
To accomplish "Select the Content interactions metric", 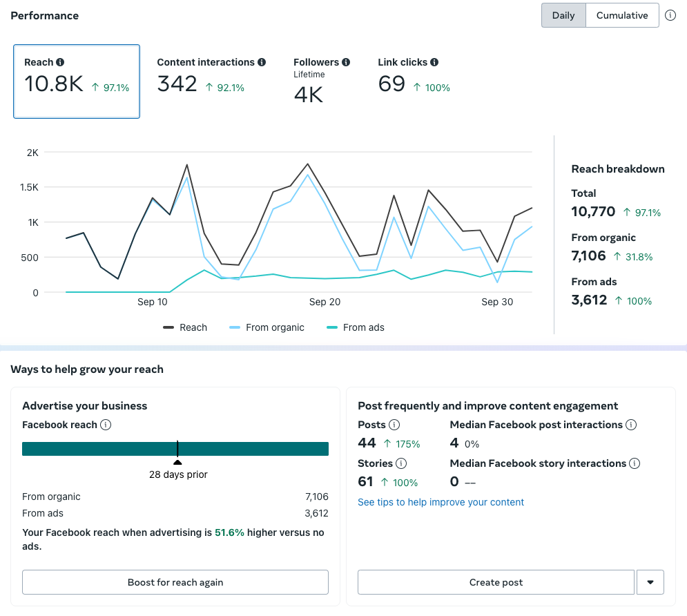I will 211,76.
